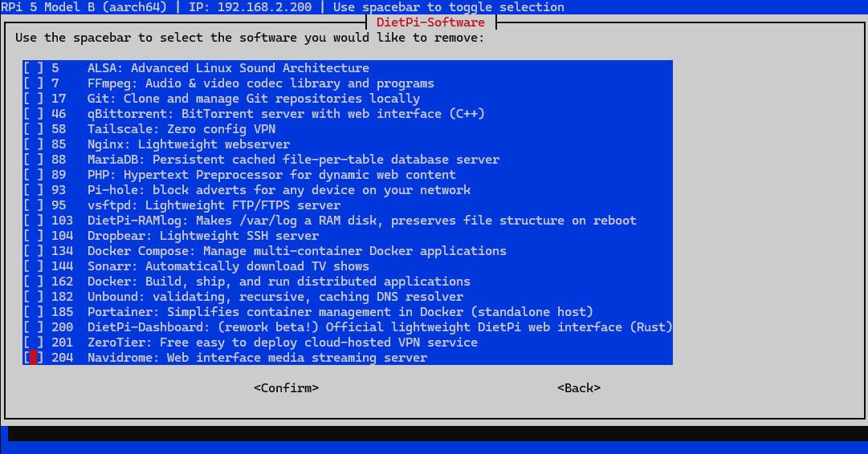Image resolution: width=868 pixels, height=454 pixels.
Task: Toggle the Pi-hole checkbox
Action: coord(33,189)
